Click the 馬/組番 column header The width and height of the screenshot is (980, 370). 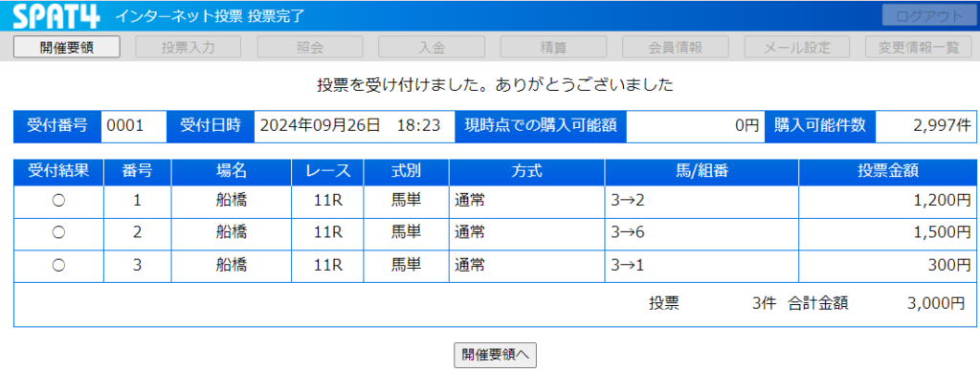pos(702,172)
